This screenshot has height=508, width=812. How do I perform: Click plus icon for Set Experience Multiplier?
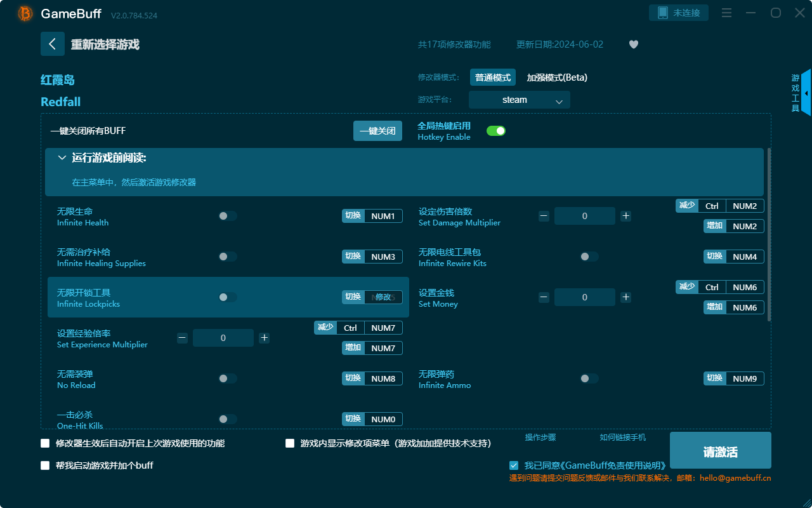(264, 338)
